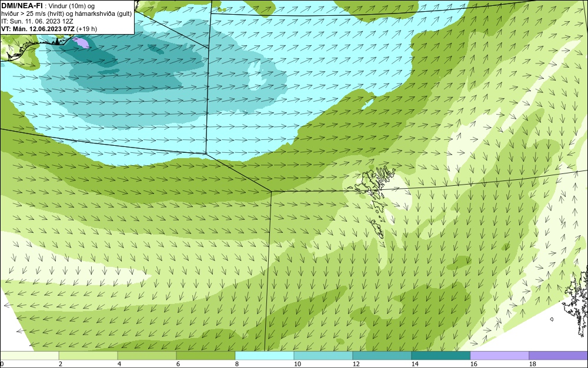Click the 4-6 m/s green legend swatch
Viewport: 588px width, 368px height.
click(147, 355)
